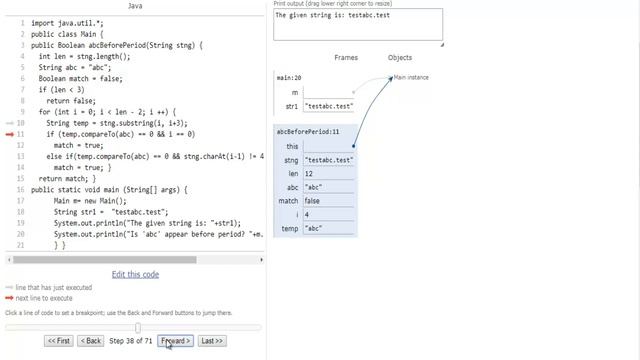Set breakpoint on line 17 new Main()
Screen dimensions: 640x360
(90, 201)
